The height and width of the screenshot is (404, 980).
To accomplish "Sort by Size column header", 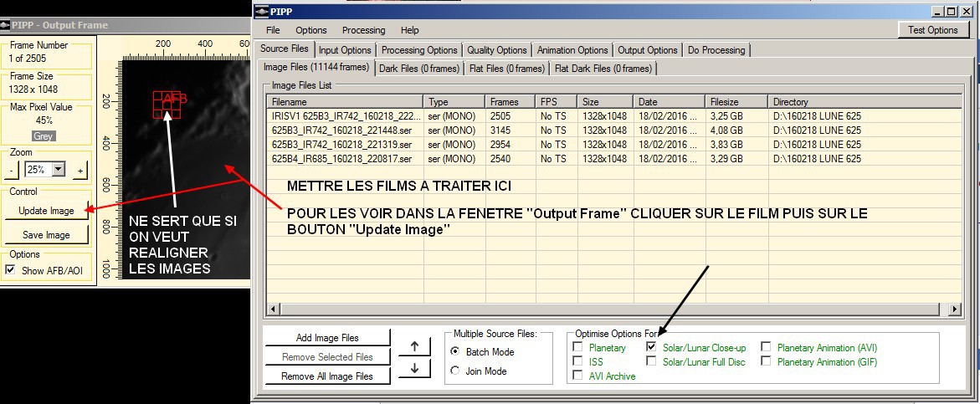I will pyautogui.click(x=606, y=102).
